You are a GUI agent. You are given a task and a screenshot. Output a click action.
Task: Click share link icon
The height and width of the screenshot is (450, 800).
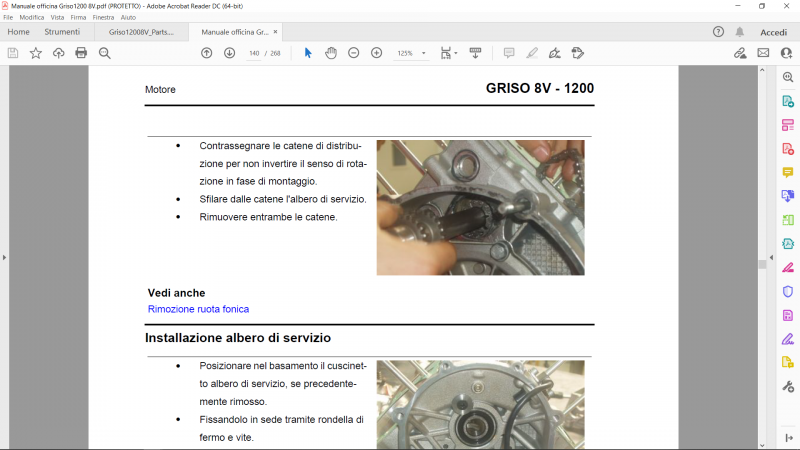tap(740, 53)
